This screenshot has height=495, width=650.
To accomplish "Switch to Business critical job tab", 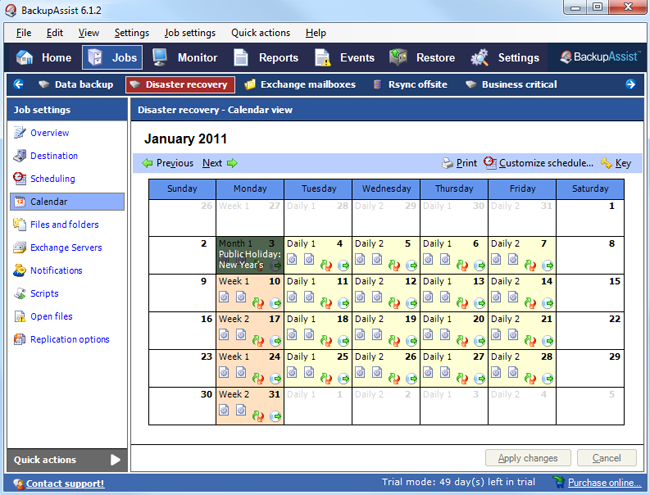I will pyautogui.click(x=511, y=85).
